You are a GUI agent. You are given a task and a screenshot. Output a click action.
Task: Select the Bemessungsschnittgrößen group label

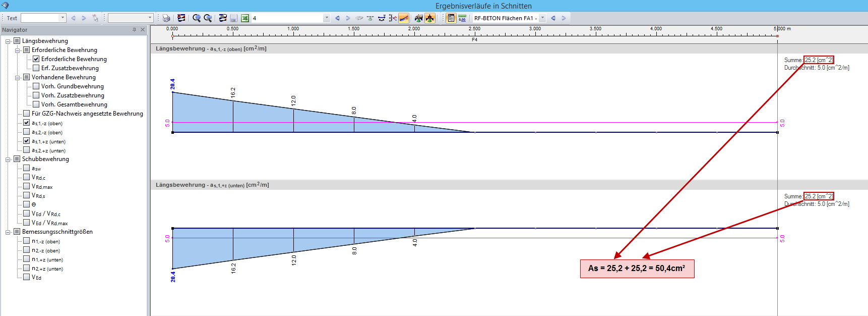57,232
